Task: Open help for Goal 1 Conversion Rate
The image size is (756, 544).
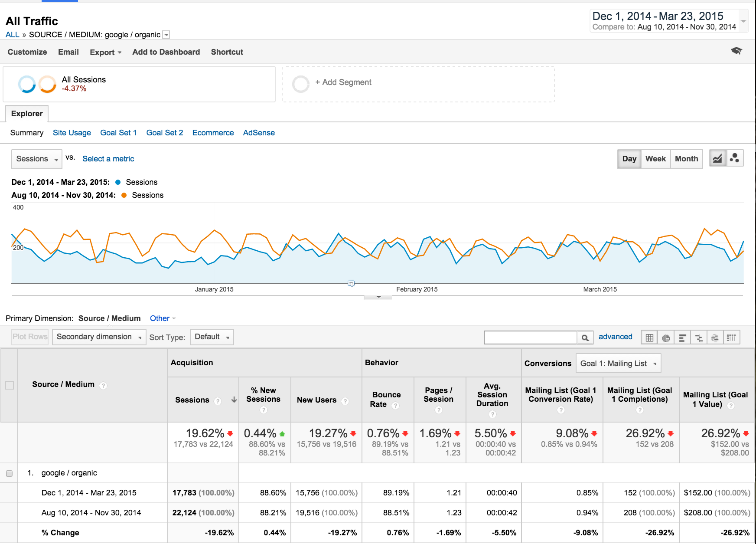Action: coord(561,410)
